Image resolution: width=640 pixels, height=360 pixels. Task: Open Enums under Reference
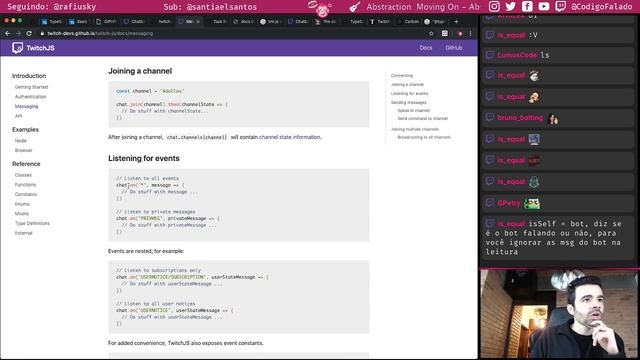pyautogui.click(x=22, y=204)
